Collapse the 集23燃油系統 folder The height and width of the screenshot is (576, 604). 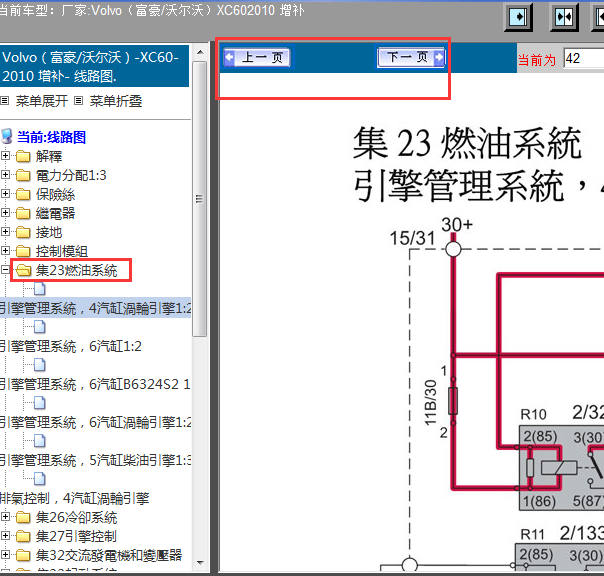pyautogui.click(x=5, y=269)
